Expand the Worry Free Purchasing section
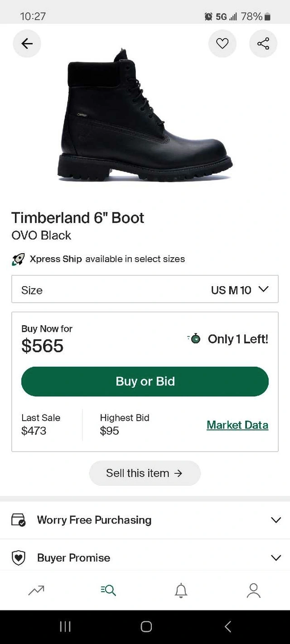Viewport: 290px width, 644px height. [x=276, y=520]
